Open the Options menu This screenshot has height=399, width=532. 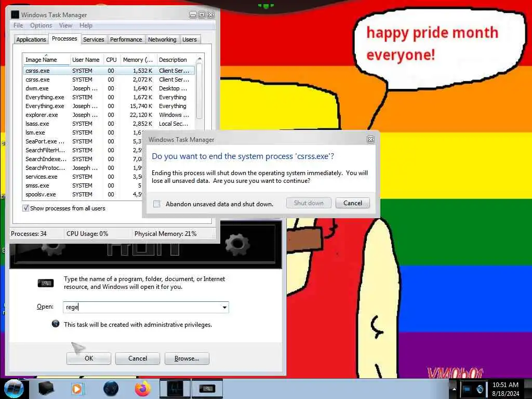point(41,25)
